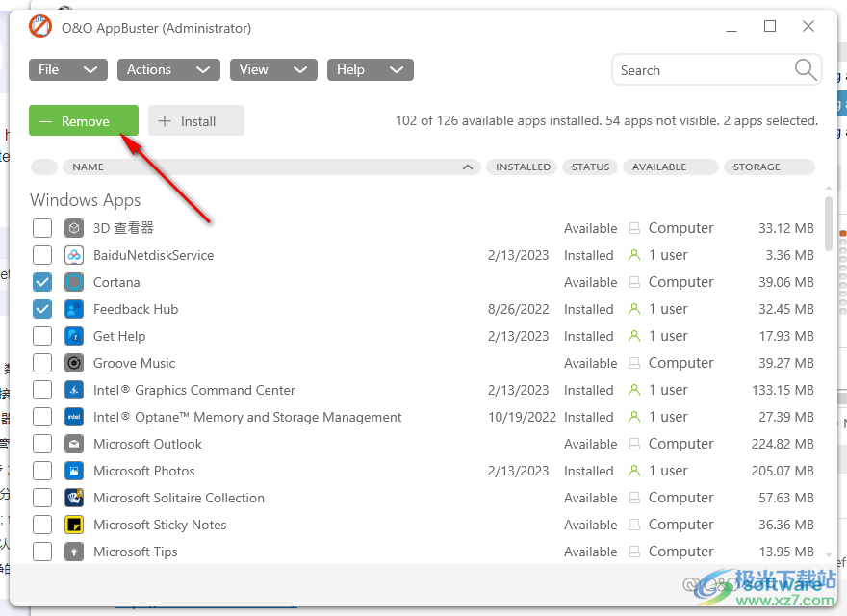Uncheck the Cortana checkbox
847x616 pixels.
coord(42,282)
